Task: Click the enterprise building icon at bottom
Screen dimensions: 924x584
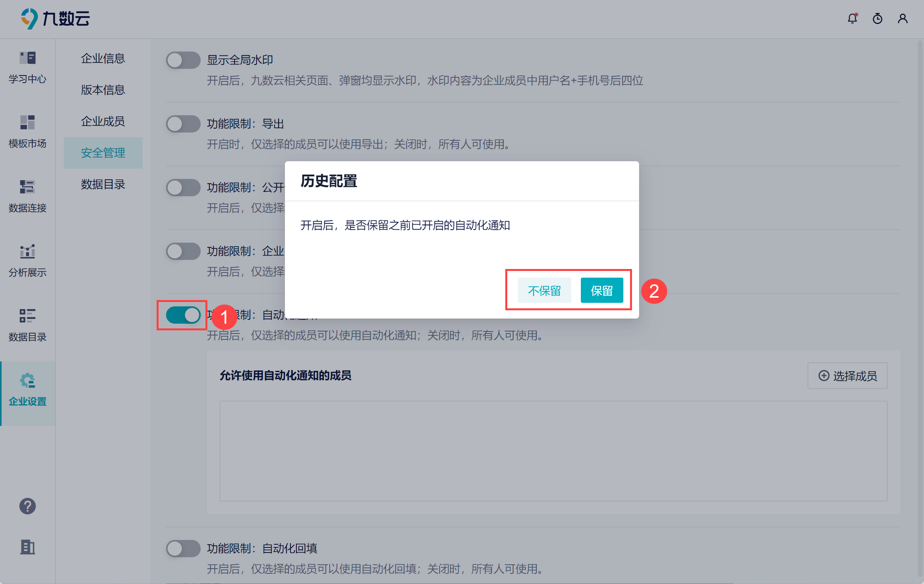Action: [28, 547]
